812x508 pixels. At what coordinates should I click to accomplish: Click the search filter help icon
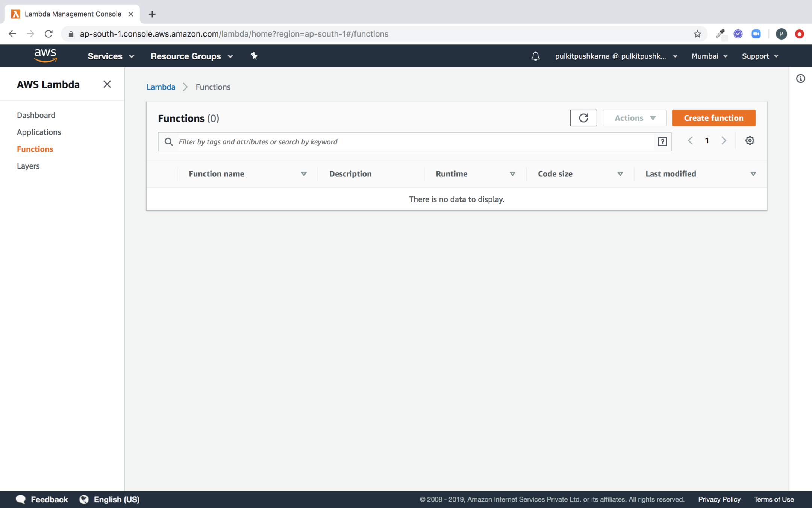[x=662, y=142]
